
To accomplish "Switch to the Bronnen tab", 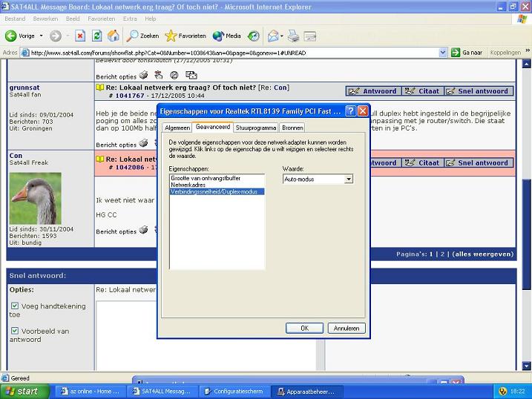I will coord(292,128).
